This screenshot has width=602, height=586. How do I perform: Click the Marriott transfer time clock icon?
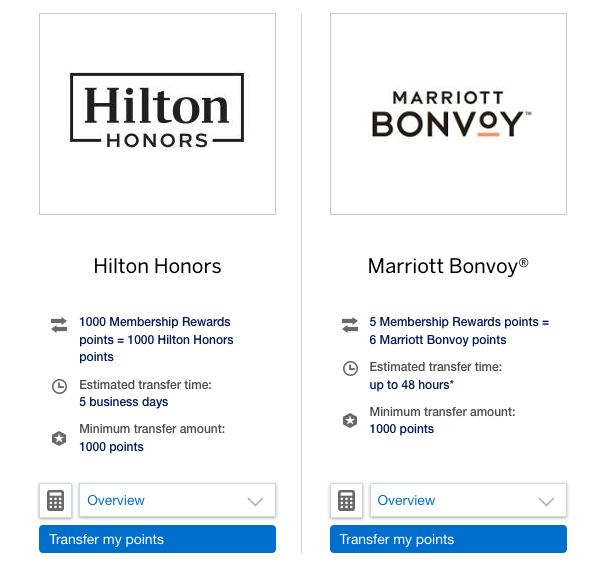pyautogui.click(x=350, y=368)
